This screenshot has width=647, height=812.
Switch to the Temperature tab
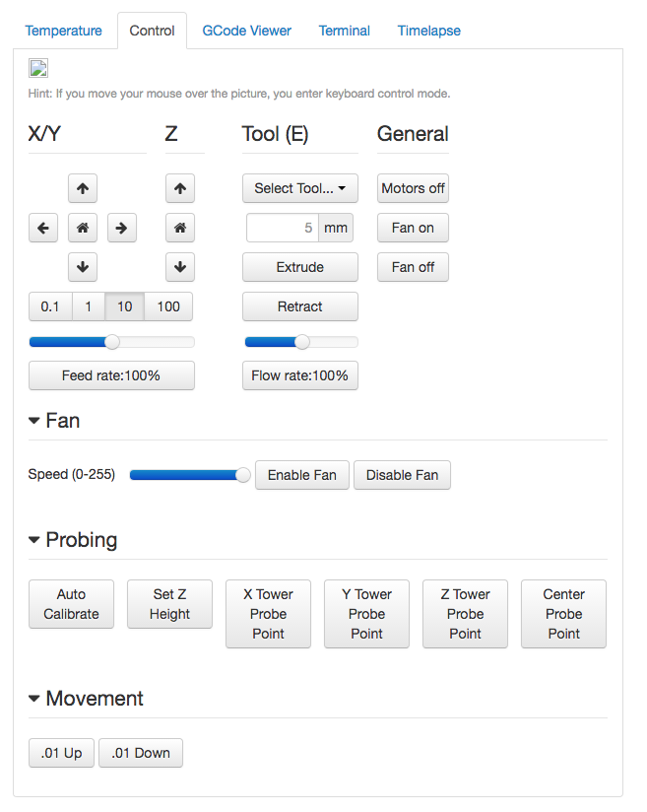click(x=63, y=31)
